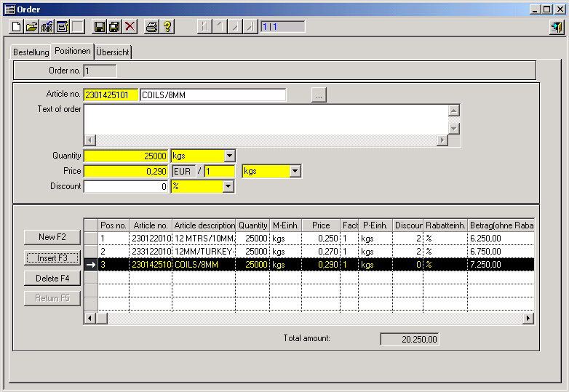Click the yellow question mark help icon
This screenshot has height=392, width=569.
[x=167, y=27]
